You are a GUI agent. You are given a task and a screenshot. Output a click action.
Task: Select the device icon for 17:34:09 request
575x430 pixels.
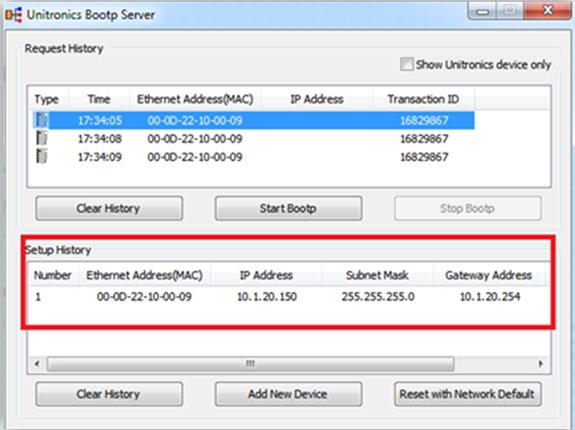point(42,157)
